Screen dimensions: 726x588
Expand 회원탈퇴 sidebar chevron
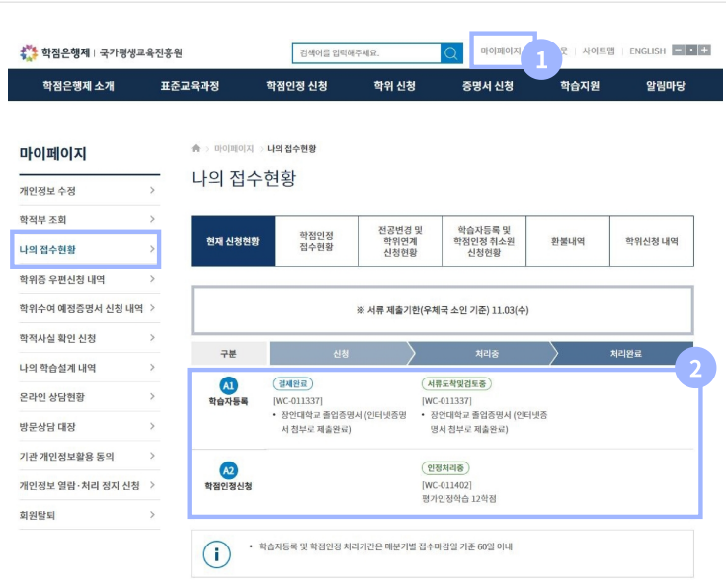[x=152, y=515]
